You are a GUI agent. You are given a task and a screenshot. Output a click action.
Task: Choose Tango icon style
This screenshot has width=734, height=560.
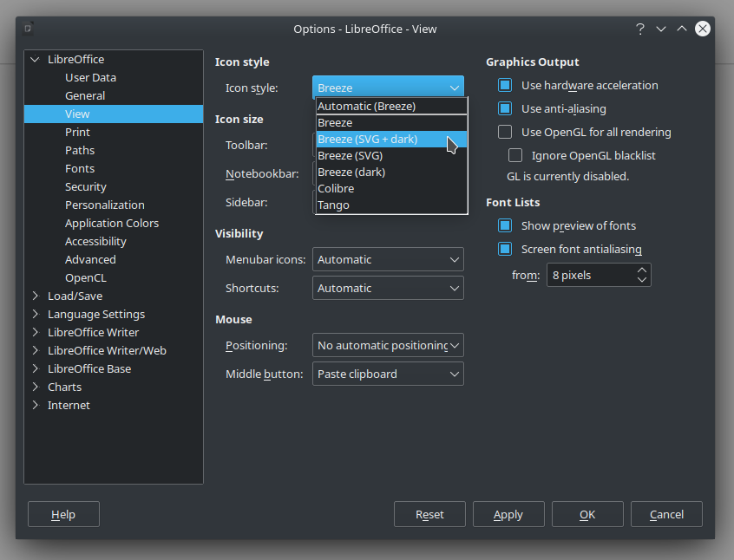(x=392, y=205)
